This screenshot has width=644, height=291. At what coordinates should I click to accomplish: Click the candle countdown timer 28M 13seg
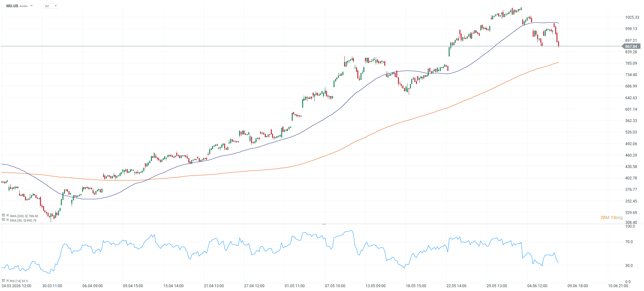pos(611,217)
